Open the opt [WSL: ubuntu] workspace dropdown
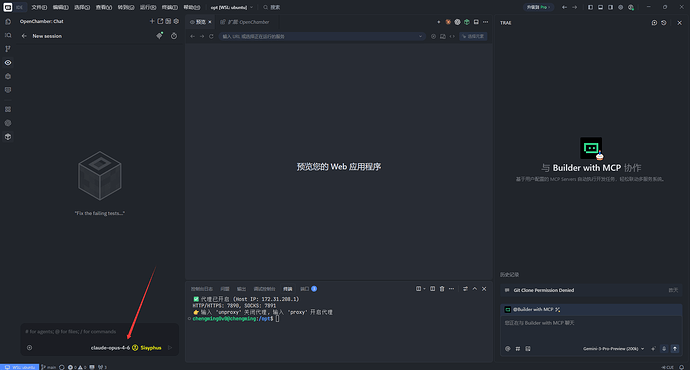The height and width of the screenshot is (370, 690). click(231, 7)
